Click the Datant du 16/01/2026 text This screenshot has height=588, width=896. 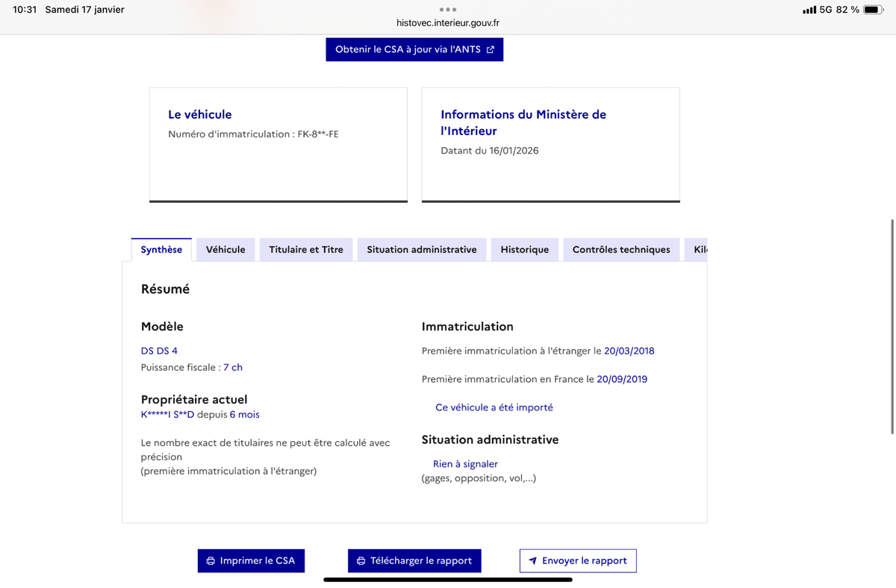490,151
